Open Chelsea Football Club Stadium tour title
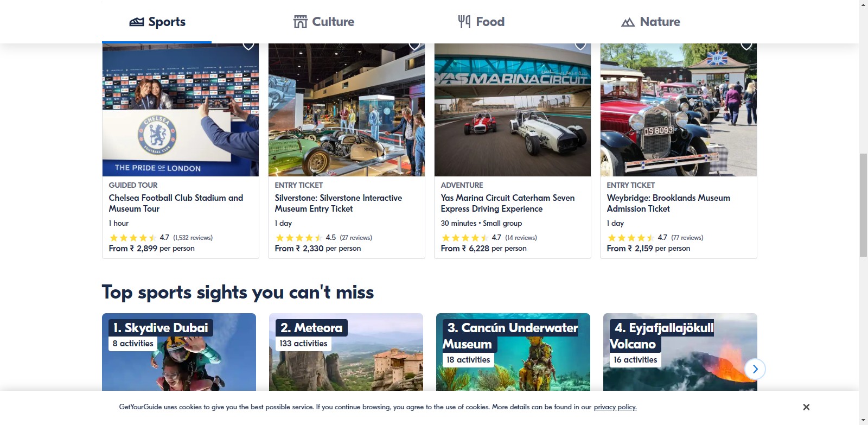 coord(176,203)
